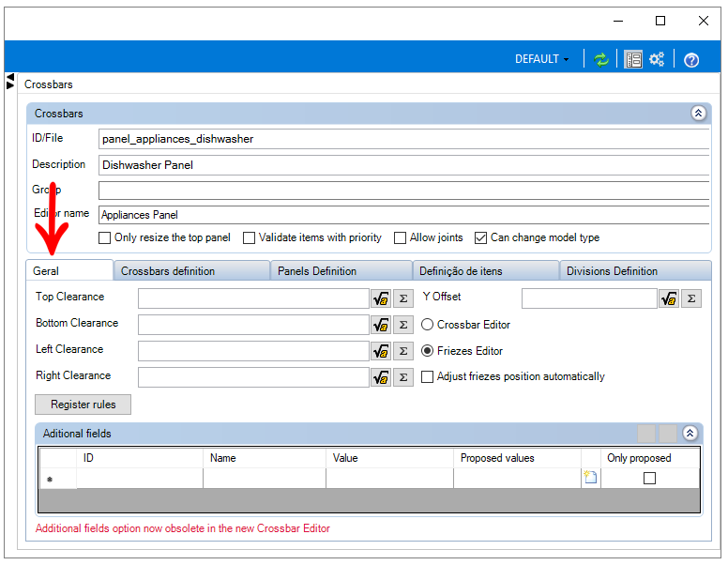Focus the Right Clearance input

(253, 377)
